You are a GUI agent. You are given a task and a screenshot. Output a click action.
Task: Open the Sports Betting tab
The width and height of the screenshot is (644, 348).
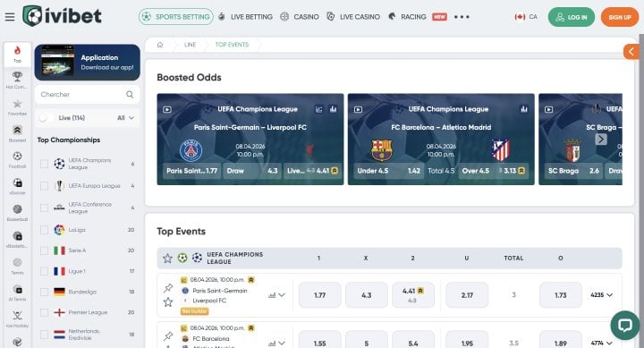tap(176, 17)
